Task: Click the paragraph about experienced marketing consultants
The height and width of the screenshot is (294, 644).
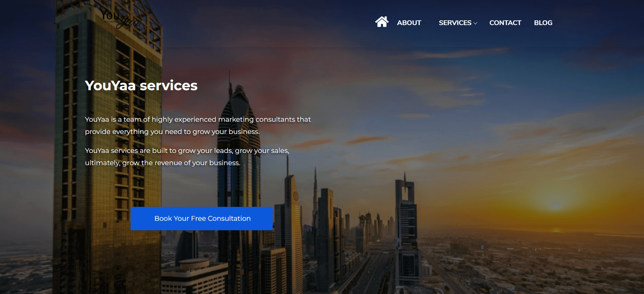Action: click(198, 125)
